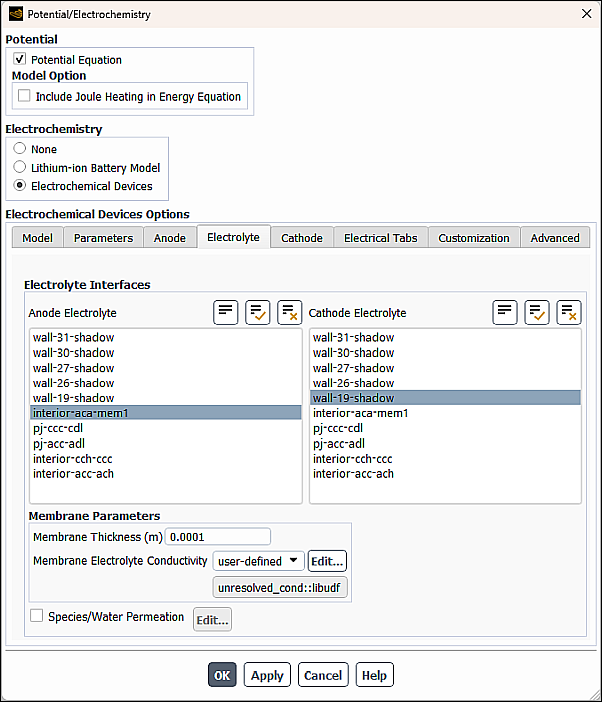Toggle selected filter for Anode Electrolyte list
The image size is (602, 702).
(226, 312)
